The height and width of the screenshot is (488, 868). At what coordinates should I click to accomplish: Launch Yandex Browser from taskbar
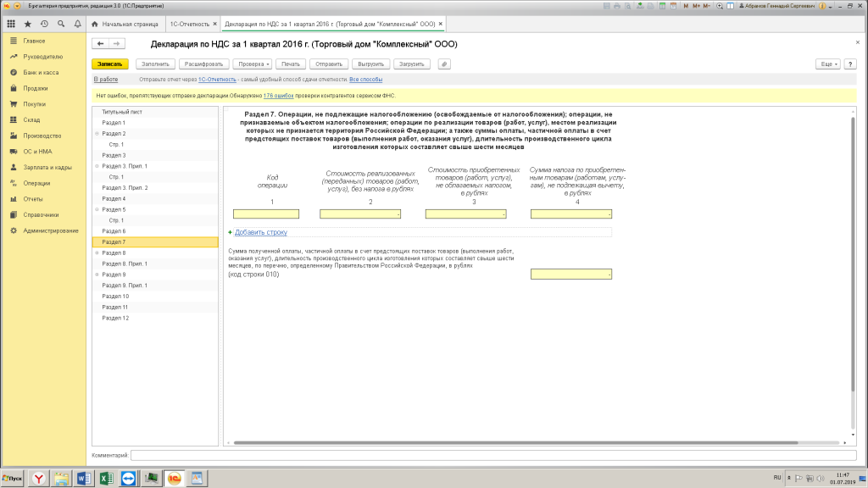(x=39, y=478)
